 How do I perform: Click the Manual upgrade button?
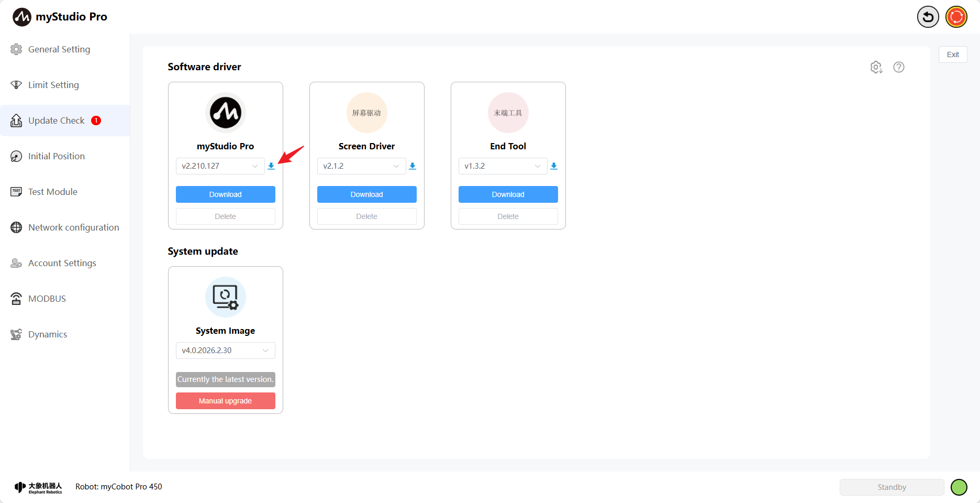point(226,401)
